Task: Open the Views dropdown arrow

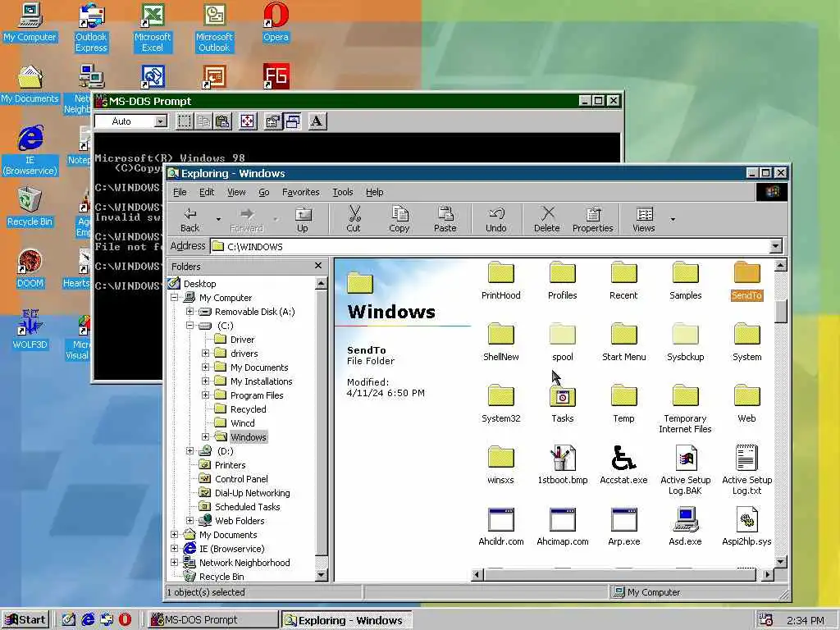Action: coord(673,220)
